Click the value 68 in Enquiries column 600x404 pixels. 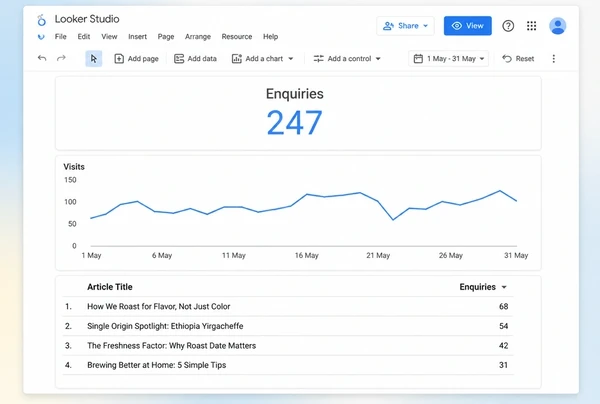click(503, 306)
